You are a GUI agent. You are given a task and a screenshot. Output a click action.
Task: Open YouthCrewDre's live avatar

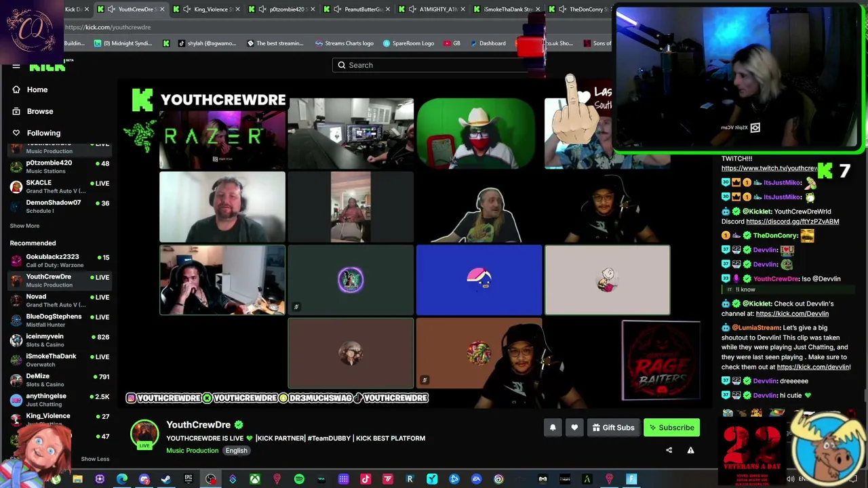point(144,434)
